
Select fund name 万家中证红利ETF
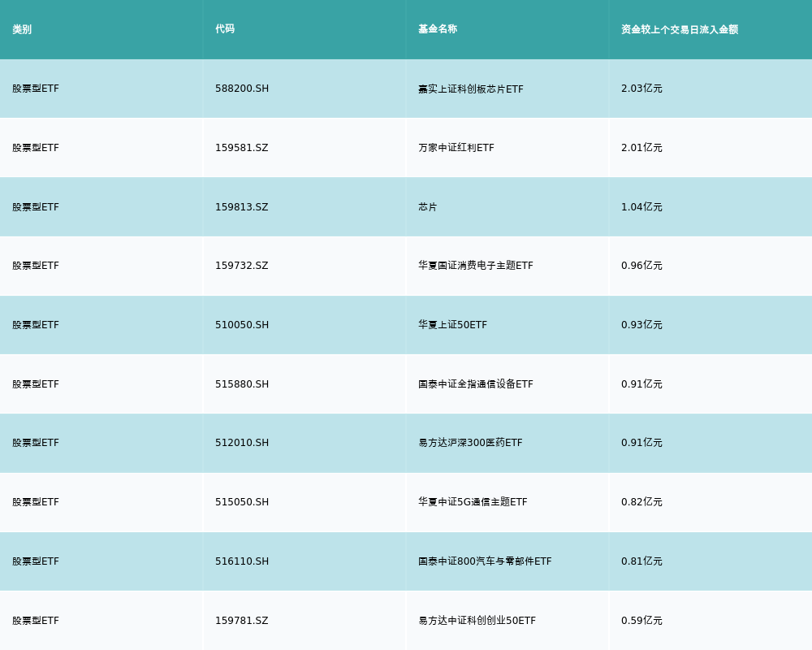pyautogui.click(x=456, y=148)
